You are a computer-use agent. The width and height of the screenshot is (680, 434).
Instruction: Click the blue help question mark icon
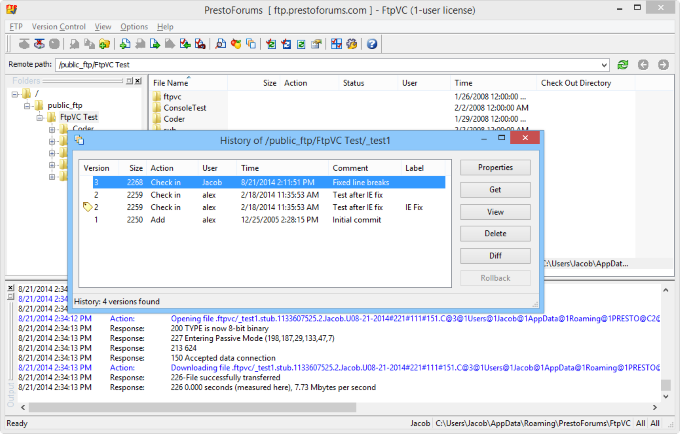tap(372, 44)
